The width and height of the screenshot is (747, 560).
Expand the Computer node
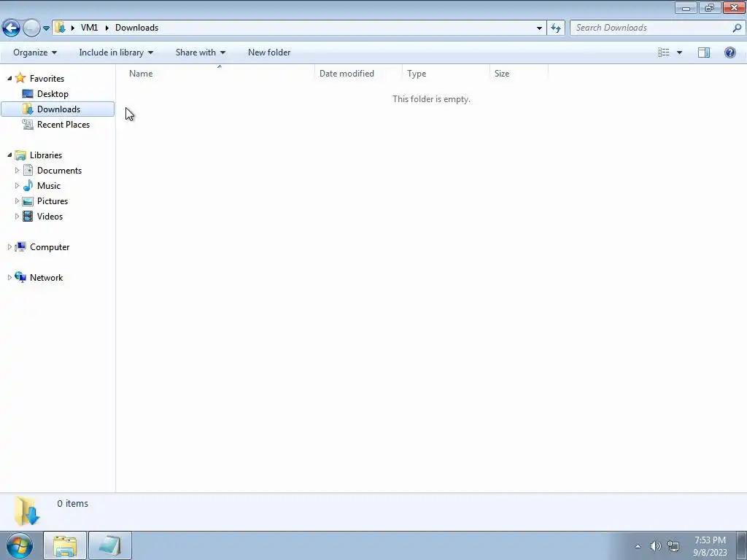click(x=9, y=246)
